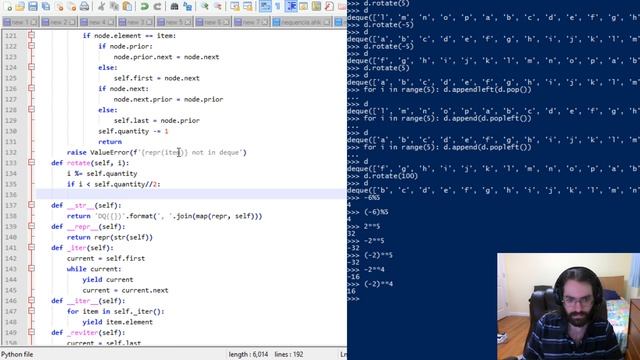Switch to the new 6 tab
Image resolution: width=640 pixels, height=360 pixels.
point(213,22)
